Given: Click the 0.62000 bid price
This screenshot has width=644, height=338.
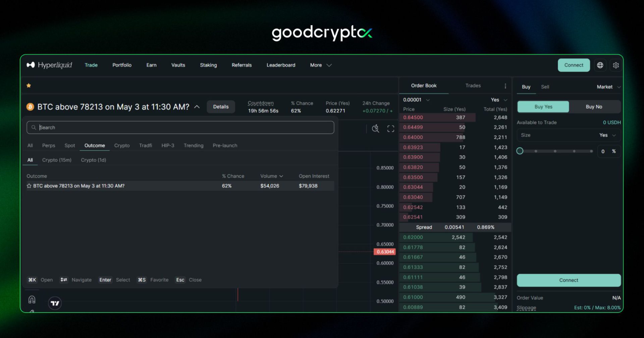Looking at the screenshot, I should click(x=413, y=237).
